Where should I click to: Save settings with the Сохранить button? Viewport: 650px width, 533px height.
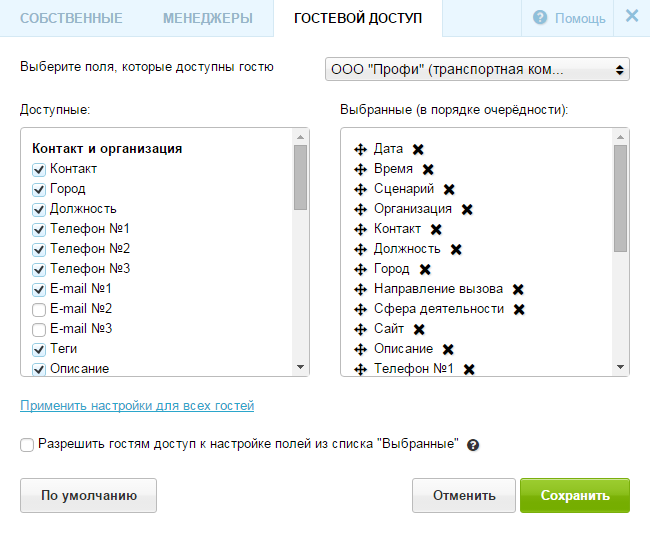[x=575, y=495]
